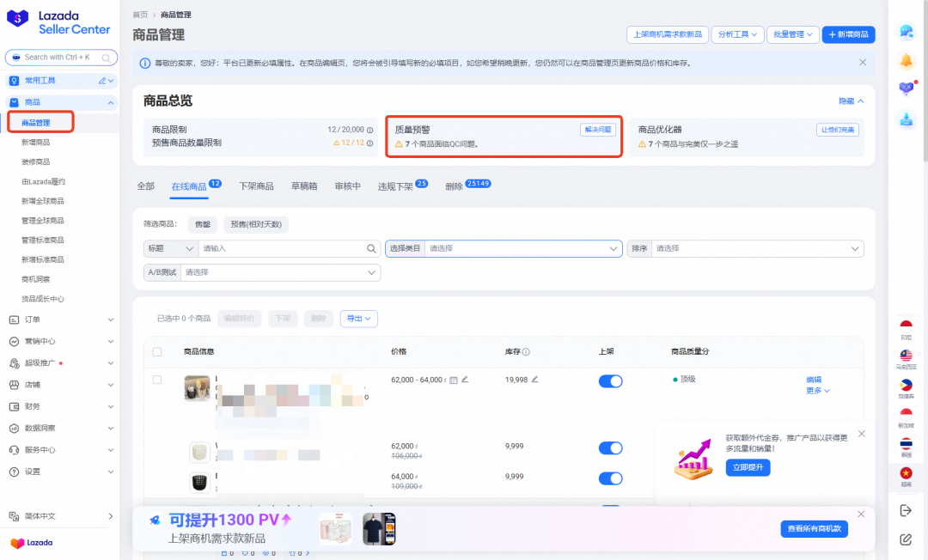Click 编辑 link for first product

tap(814, 380)
